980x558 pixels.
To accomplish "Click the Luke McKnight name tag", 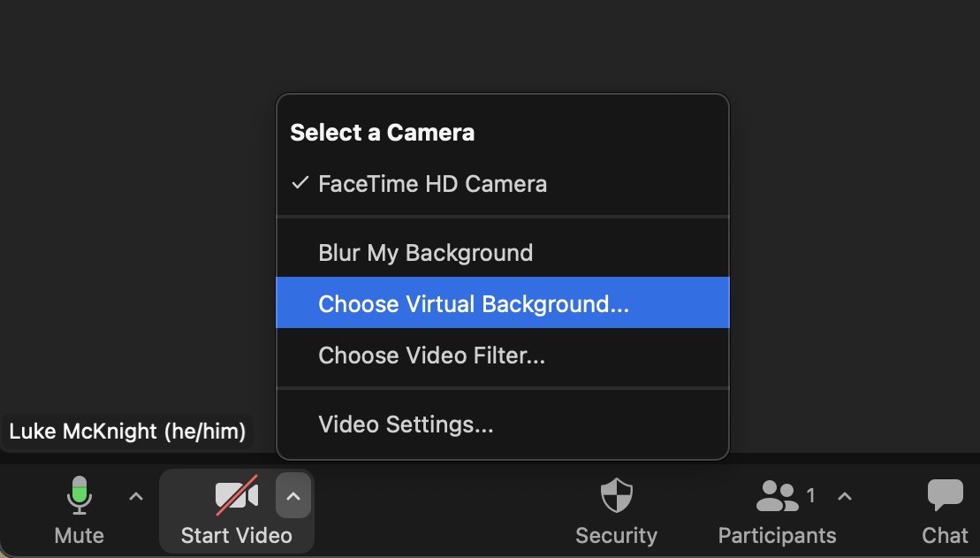I will point(127,432).
